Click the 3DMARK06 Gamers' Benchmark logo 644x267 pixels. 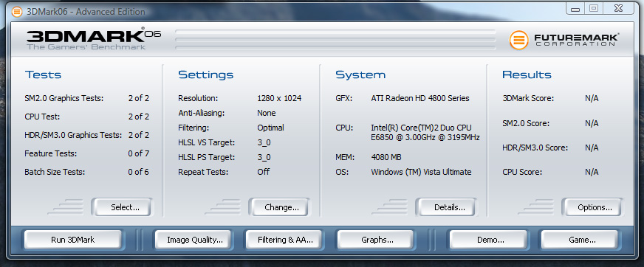point(94,39)
